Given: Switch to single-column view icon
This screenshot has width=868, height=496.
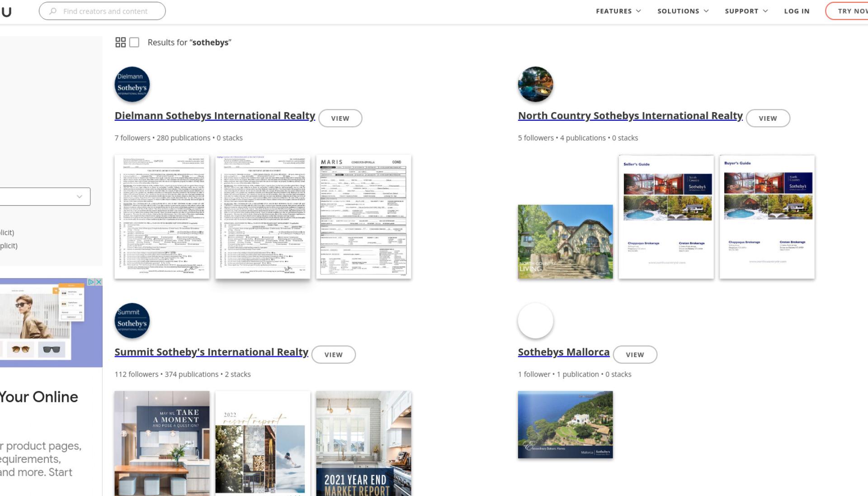Looking at the screenshot, I should (134, 43).
